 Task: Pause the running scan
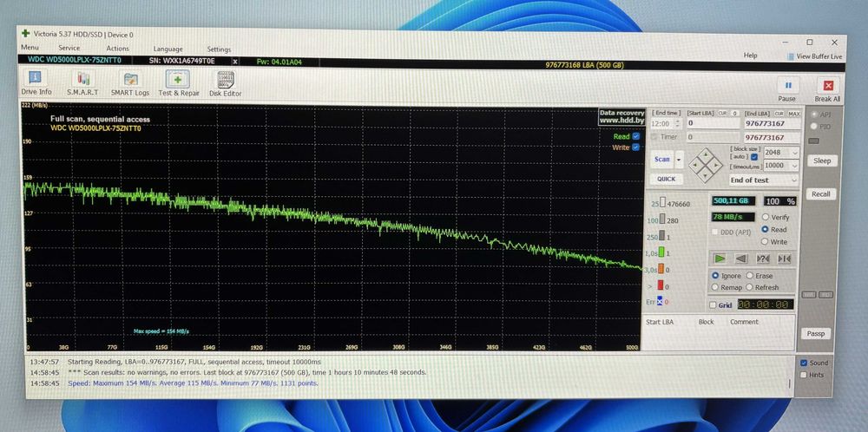[x=787, y=89]
